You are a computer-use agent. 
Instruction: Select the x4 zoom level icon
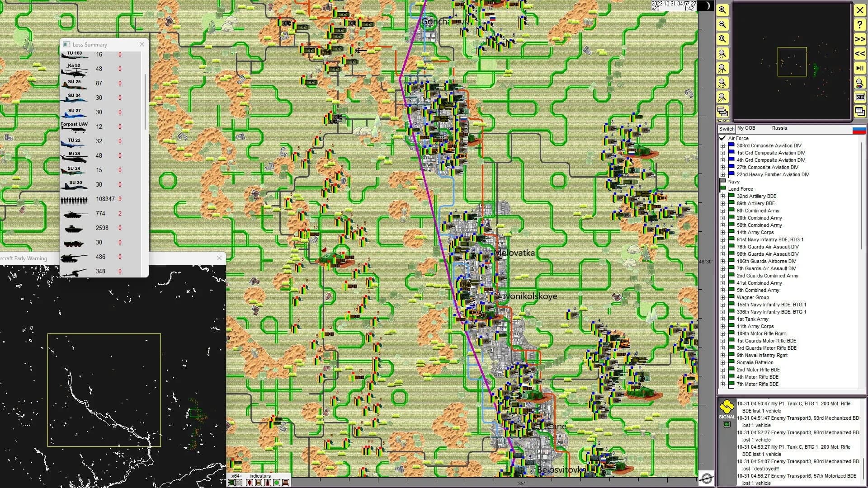tap(722, 97)
